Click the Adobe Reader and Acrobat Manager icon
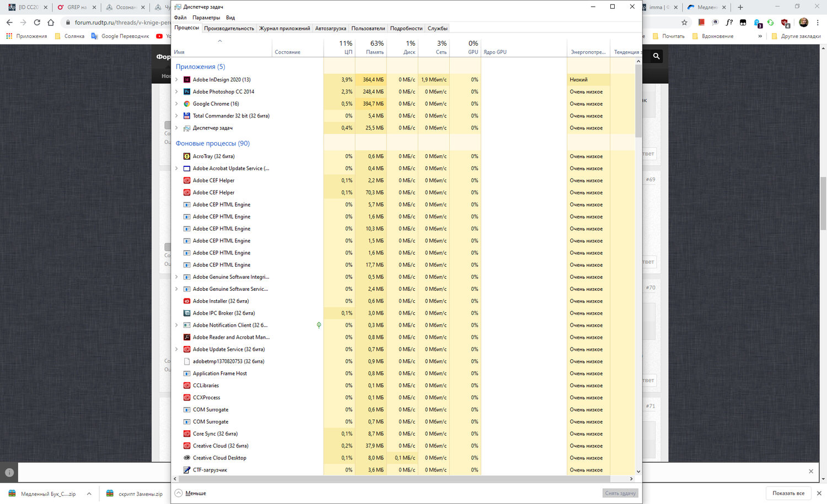The width and height of the screenshot is (827, 504). pyautogui.click(x=187, y=337)
